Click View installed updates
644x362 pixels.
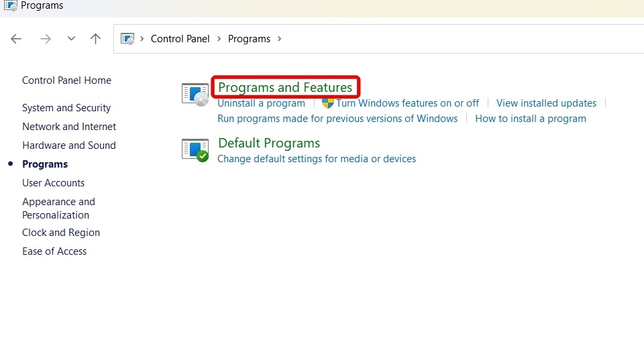[x=546, y=103]
